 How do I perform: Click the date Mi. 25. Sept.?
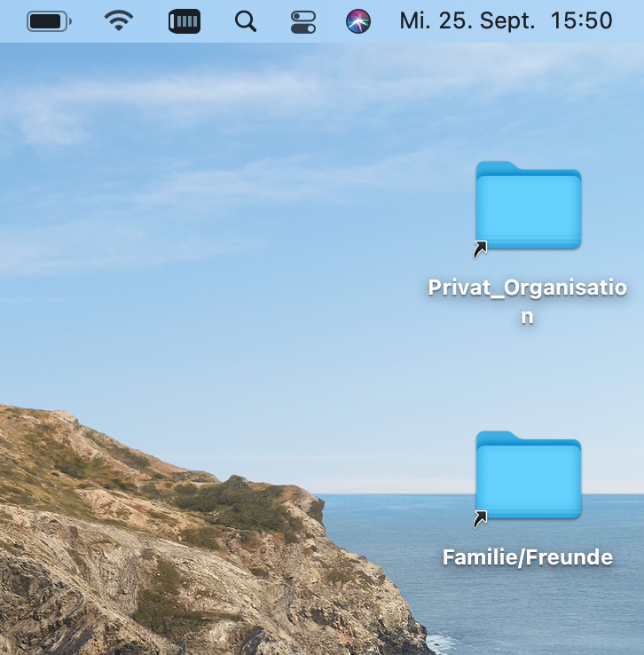467,21
